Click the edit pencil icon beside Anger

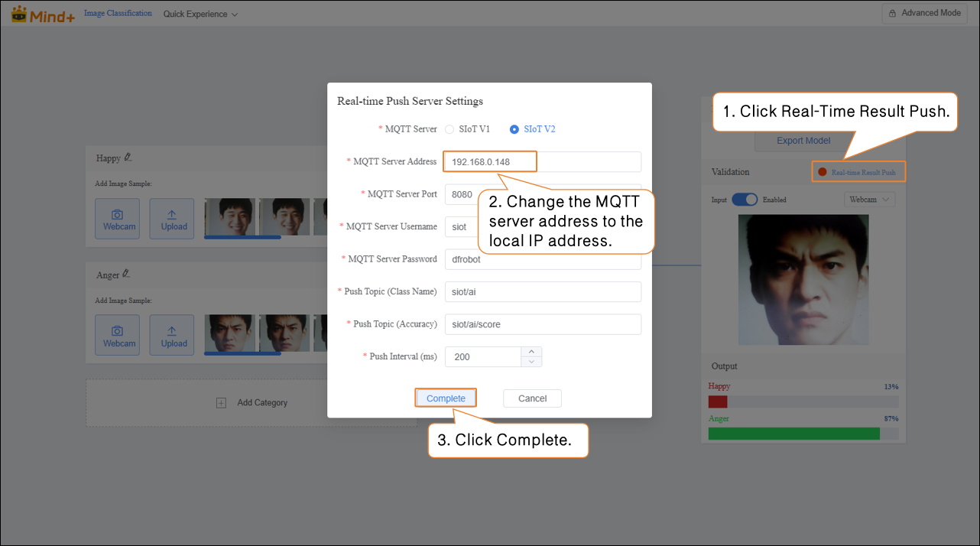click(x=126, y=274)
